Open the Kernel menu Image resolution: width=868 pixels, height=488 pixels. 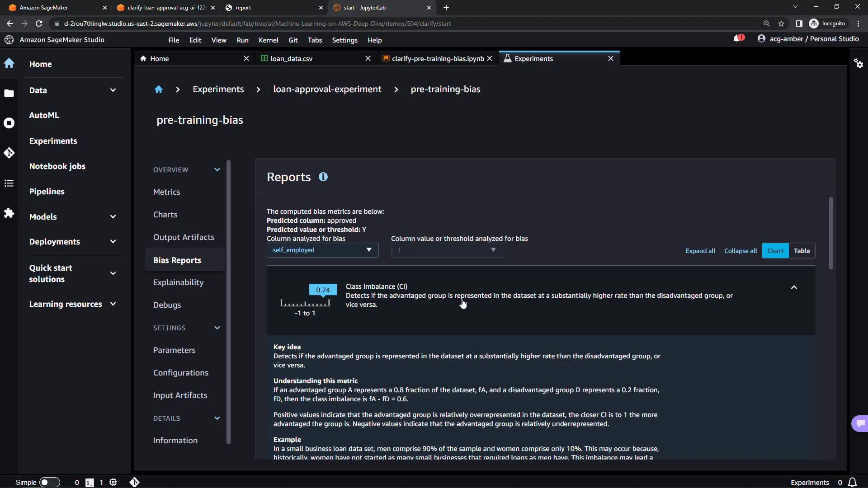pyautogui.click(x=268, y=40)
